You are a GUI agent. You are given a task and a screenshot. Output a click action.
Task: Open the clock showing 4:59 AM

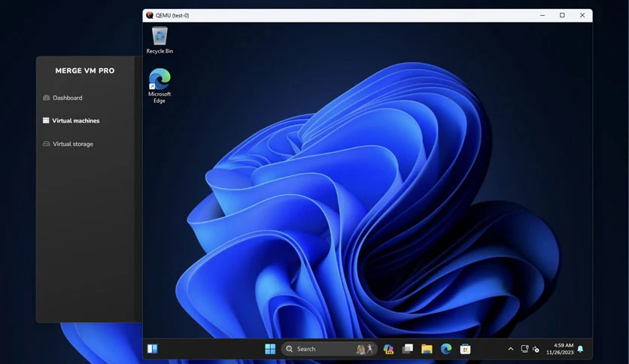click(560, 349)
